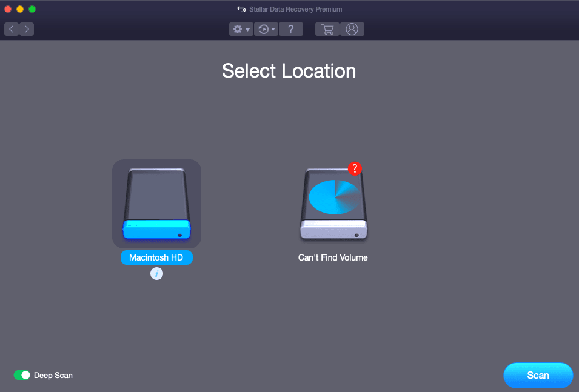The height and width of the screenshot is (392, 579).
Task: Click the Stellar Data Recovery Premium title
Action: point(295,9)
